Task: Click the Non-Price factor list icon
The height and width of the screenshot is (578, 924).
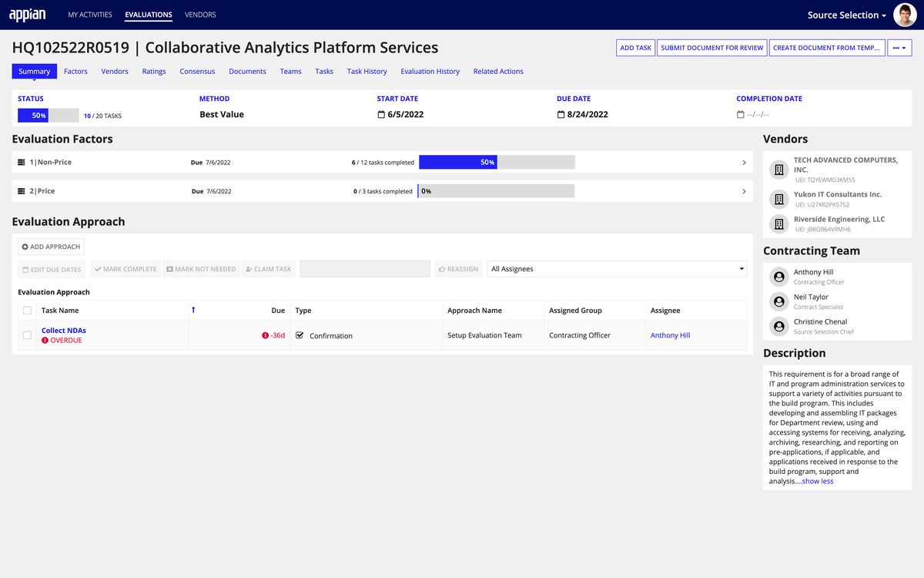Action: 22,163
